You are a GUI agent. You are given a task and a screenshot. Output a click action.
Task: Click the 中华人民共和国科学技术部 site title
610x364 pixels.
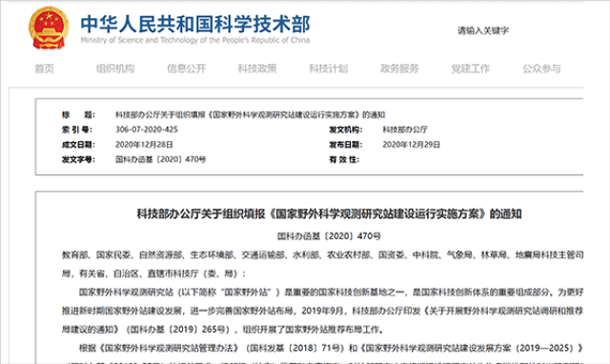pyautogui.click(x=195, y=24)
